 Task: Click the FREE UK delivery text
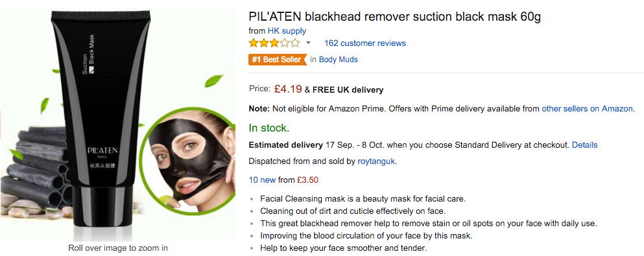(x=348, y=90)
